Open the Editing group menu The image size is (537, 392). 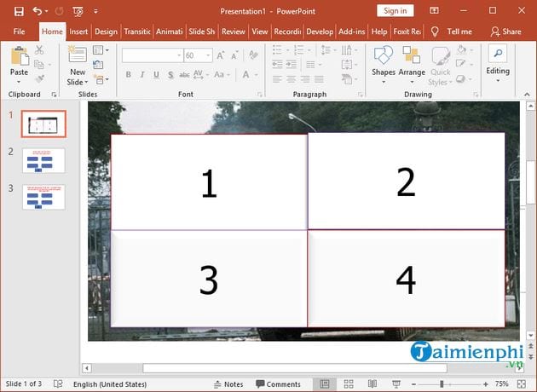coord(498,64)
